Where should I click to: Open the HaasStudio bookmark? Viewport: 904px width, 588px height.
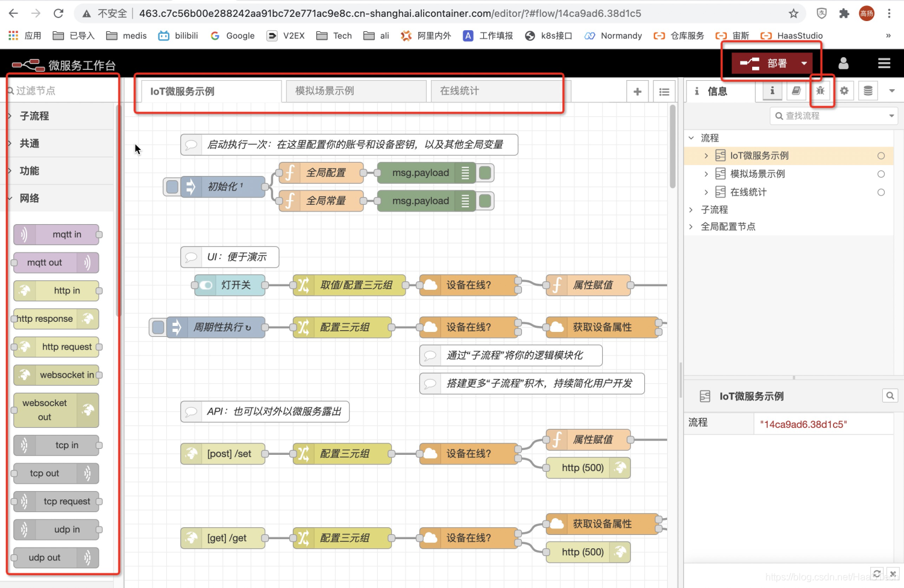792,36
